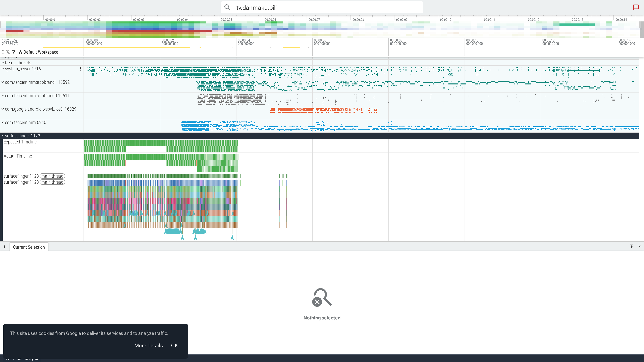Switch to the Current Selection tab
644x362 pixels.
click(29, 247)
